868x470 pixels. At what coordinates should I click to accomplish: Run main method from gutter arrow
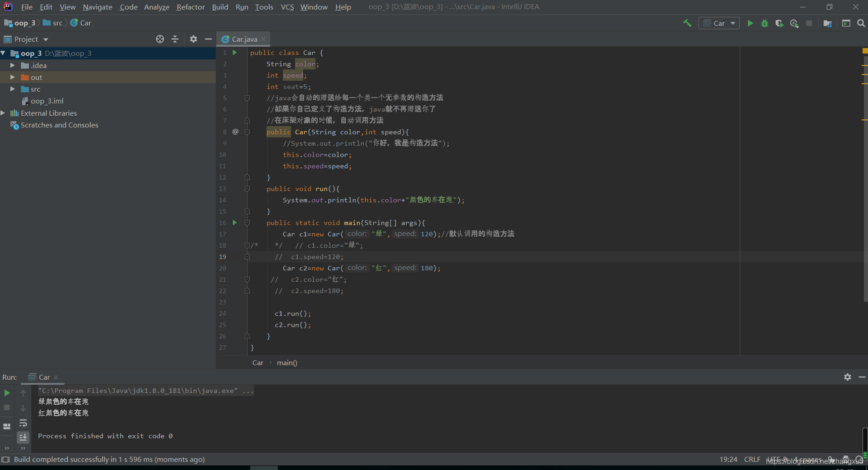pyautogui.click(x=235, y=223)
